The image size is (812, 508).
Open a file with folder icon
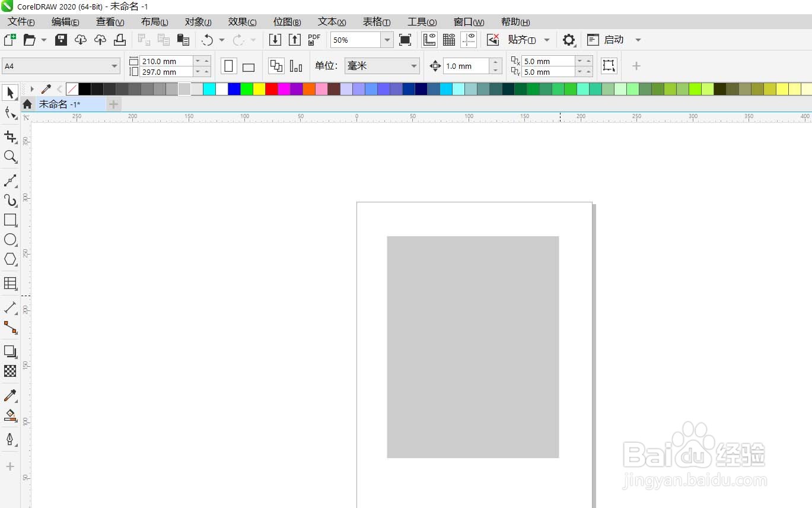click(x=30, y=40)
